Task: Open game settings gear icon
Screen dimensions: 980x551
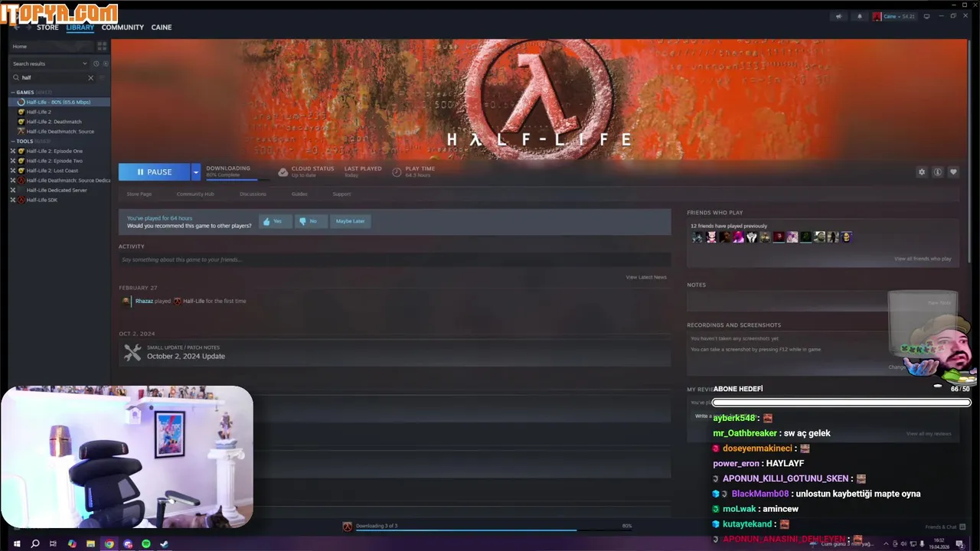Action: [x=922, y=172]
